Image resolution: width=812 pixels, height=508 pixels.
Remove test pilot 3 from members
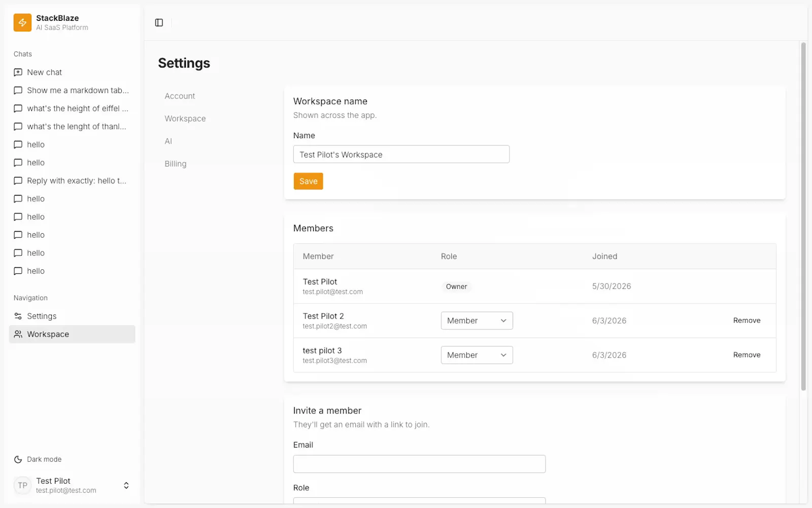coord(747,355)
